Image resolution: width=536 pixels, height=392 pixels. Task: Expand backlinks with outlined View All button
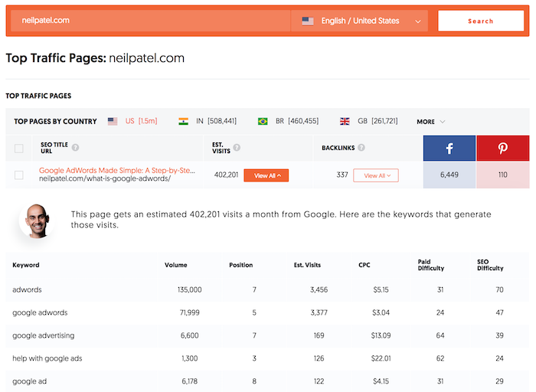[376, 175]
